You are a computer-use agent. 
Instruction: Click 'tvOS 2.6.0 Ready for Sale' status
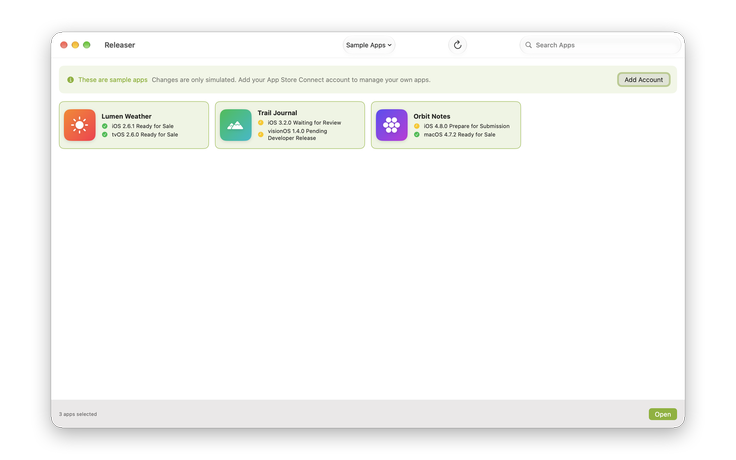click(x=145, y=135)
